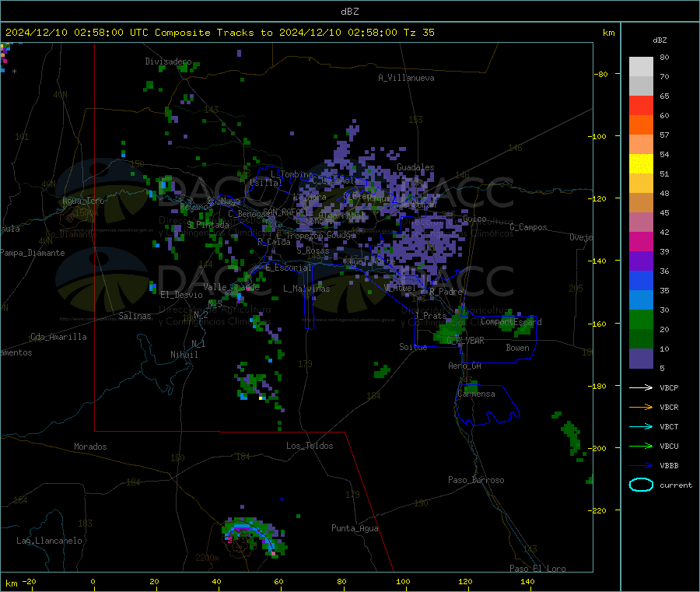The width and height of the screenshot is (700, 592).
Task: Click the 'Guadales' map label
Action: [x=415, y=167]
